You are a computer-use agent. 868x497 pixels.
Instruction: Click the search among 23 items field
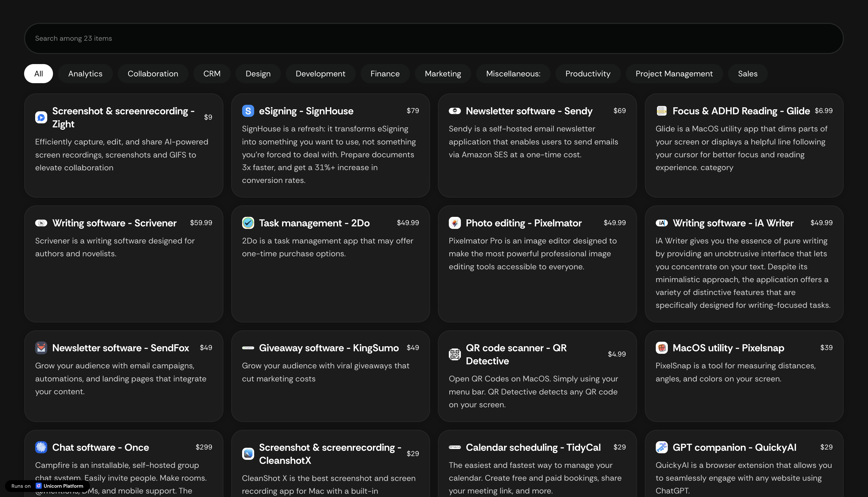pos(434,38)
